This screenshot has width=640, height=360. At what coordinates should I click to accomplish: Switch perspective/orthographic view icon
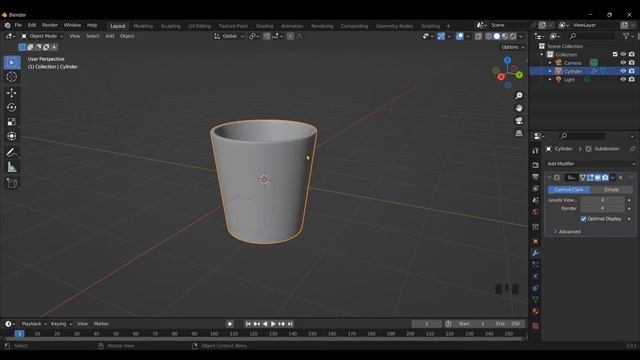[x=519, y=133]
